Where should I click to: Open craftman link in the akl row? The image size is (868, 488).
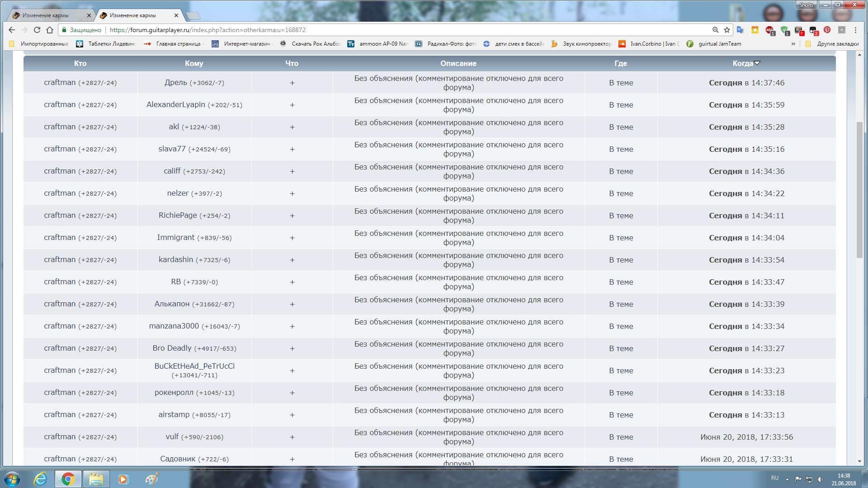(60, 127)
